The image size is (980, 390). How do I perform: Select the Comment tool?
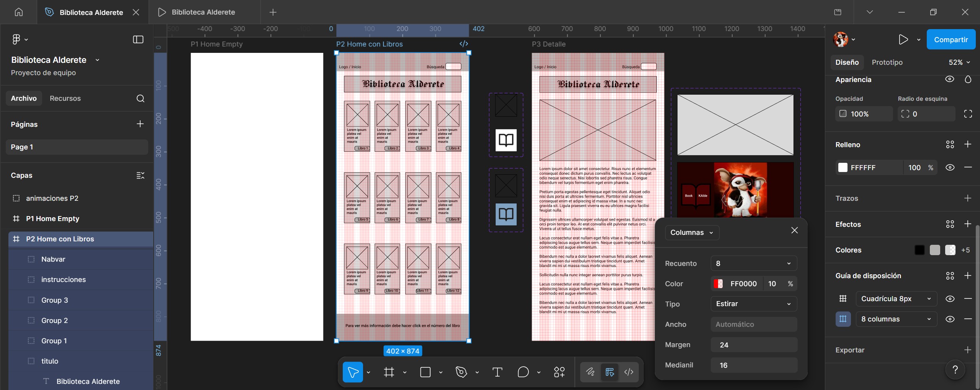(523, 372)
